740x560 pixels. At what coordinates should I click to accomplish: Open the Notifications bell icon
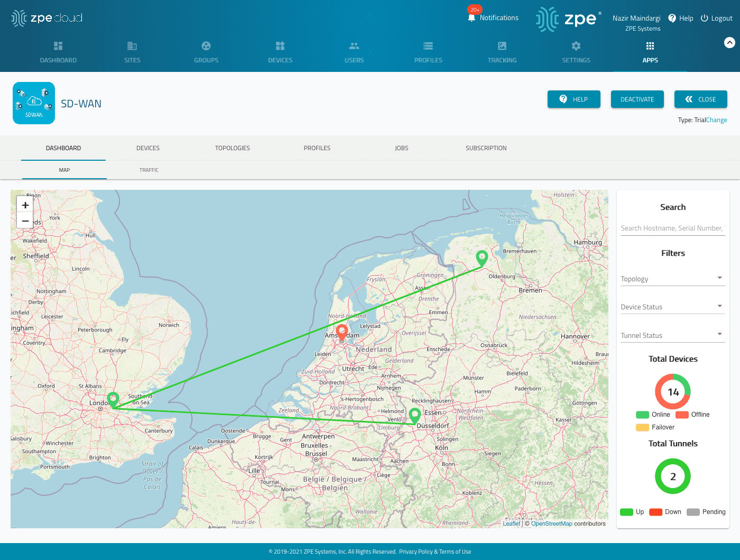tap(471, 17)
